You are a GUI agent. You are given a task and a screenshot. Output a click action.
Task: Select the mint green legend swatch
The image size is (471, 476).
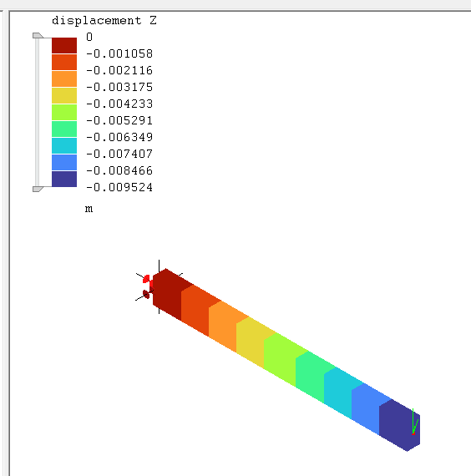point(64,129)
